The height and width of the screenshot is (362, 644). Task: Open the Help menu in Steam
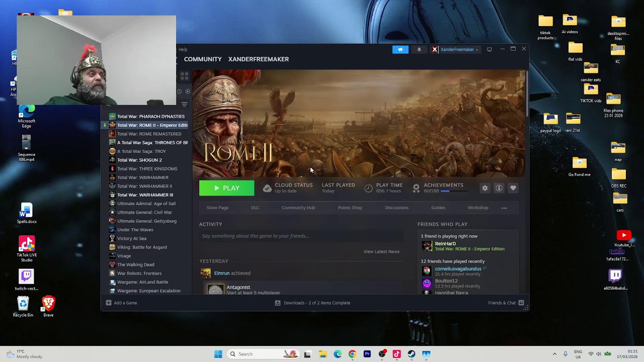pyautogui.click(x=183, y=49)
